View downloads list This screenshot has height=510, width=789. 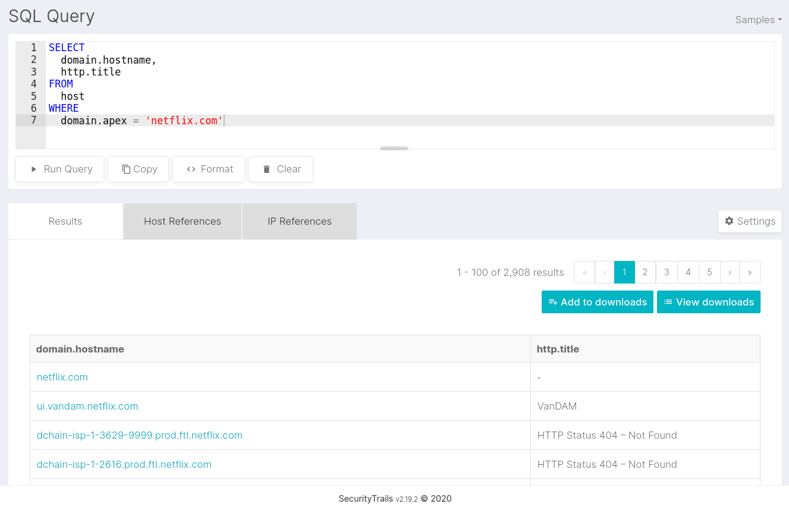pos(708,302)
